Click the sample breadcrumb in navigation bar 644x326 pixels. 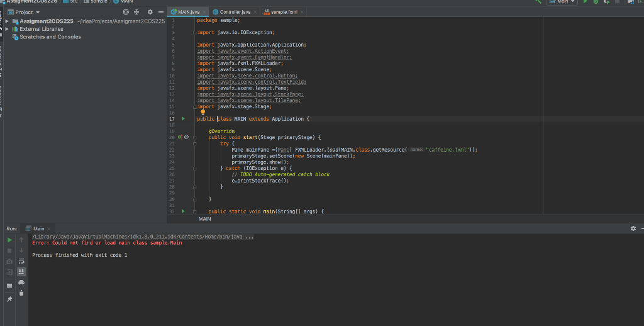point(96,2)
